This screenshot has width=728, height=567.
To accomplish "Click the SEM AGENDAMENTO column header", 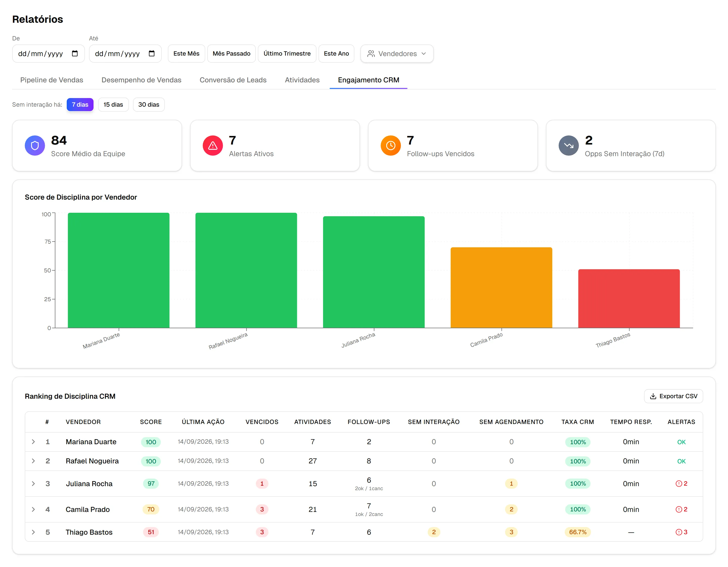I will click(511, 422).
